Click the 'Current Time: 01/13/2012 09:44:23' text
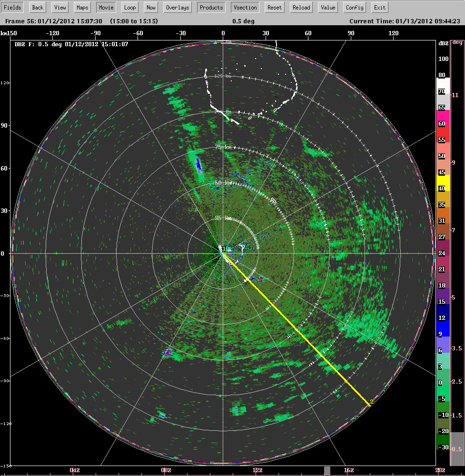Viewport: 465px width, 476px height. coord(405,21)
